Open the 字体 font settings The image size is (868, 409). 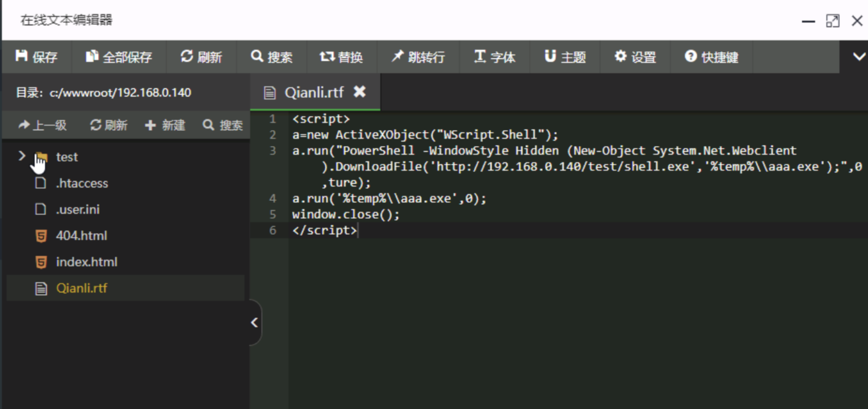click(494, 57)
